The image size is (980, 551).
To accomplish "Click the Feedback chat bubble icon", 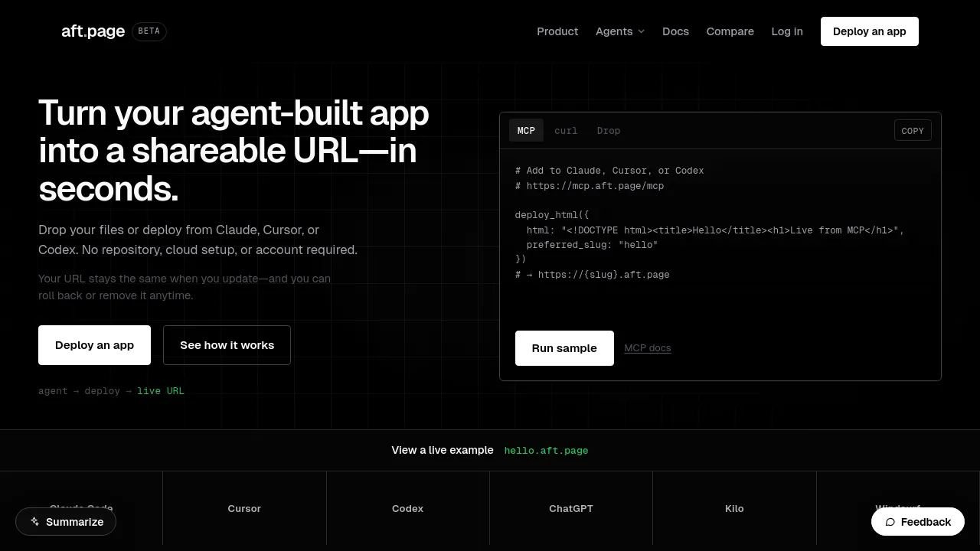I will tap(890, 522).
